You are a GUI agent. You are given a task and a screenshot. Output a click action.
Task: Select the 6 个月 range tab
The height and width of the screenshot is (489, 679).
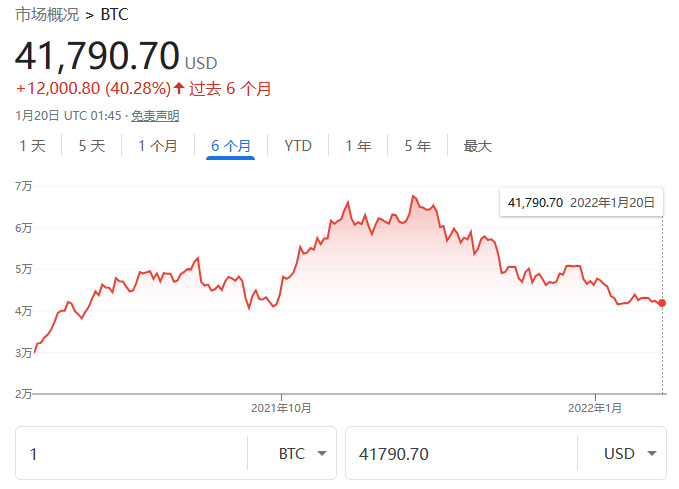(231, 146)
